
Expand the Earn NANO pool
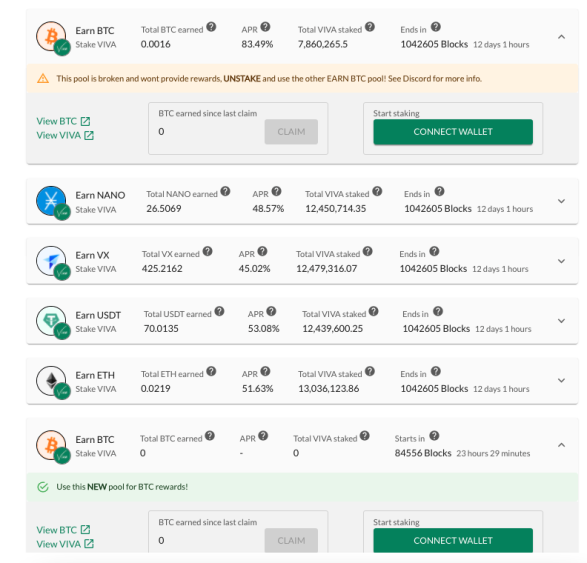click(x=561, y=201)
